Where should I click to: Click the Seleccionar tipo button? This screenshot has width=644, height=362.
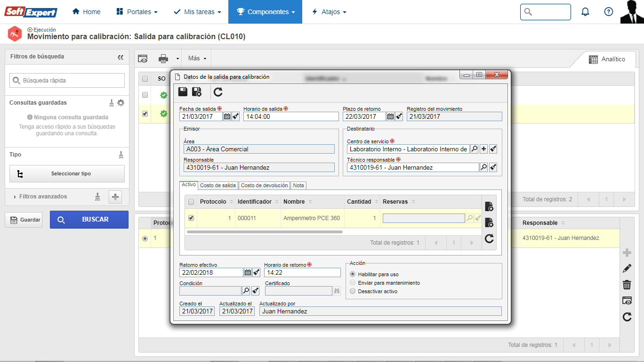click(67, 173)
